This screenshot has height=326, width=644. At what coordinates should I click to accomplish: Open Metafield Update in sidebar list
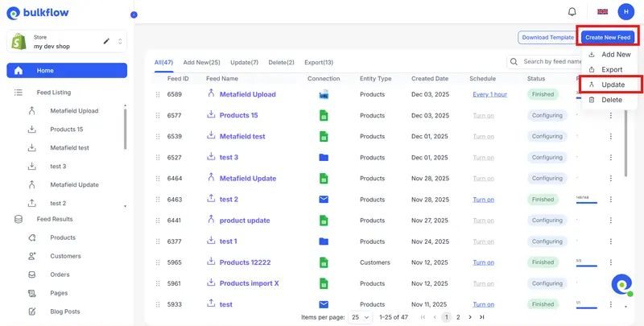coord(74,185)
